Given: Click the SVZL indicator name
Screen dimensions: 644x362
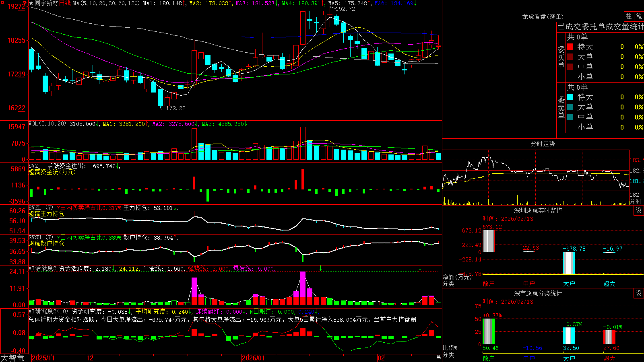Looking at the screenshot, I should coord(35,208).
